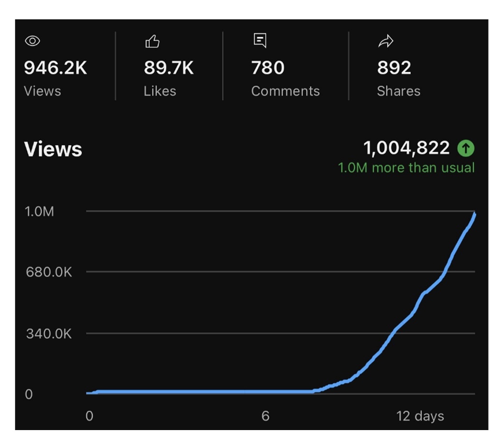Click the 1,004,822 total views figure
Image resolution: width=504 pixels, height=447 pixels.
406,148
